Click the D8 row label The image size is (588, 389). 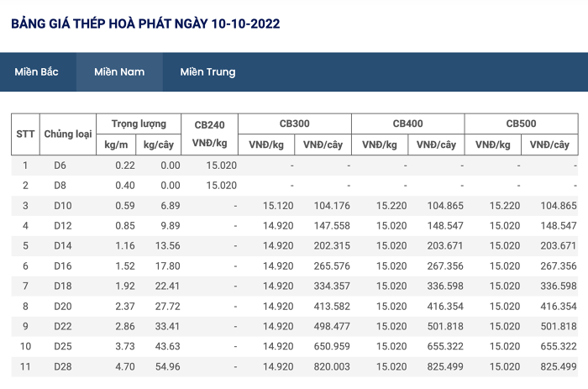point(60,186)
